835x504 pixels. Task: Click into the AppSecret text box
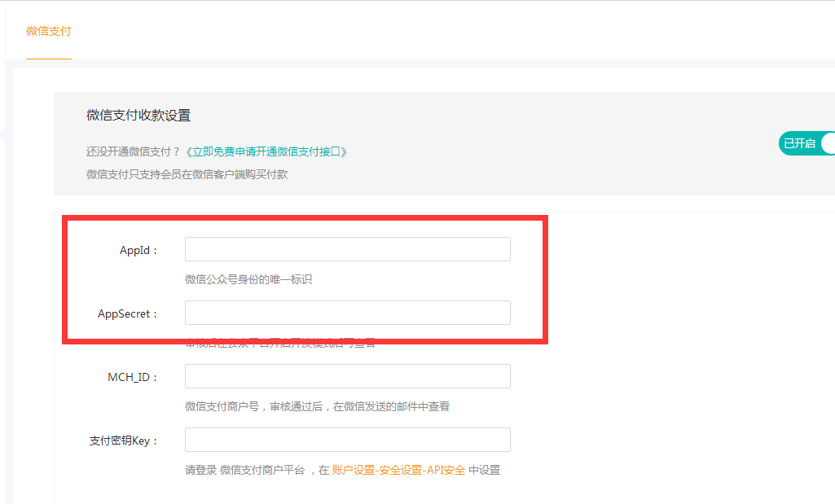pos(347,313)
